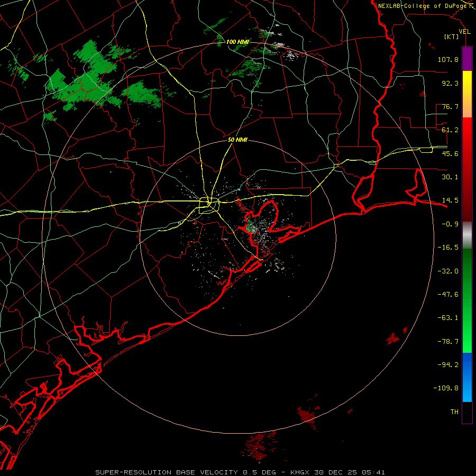Select the 30.1 legend value

pyautogui.click(x=450, y=177)
